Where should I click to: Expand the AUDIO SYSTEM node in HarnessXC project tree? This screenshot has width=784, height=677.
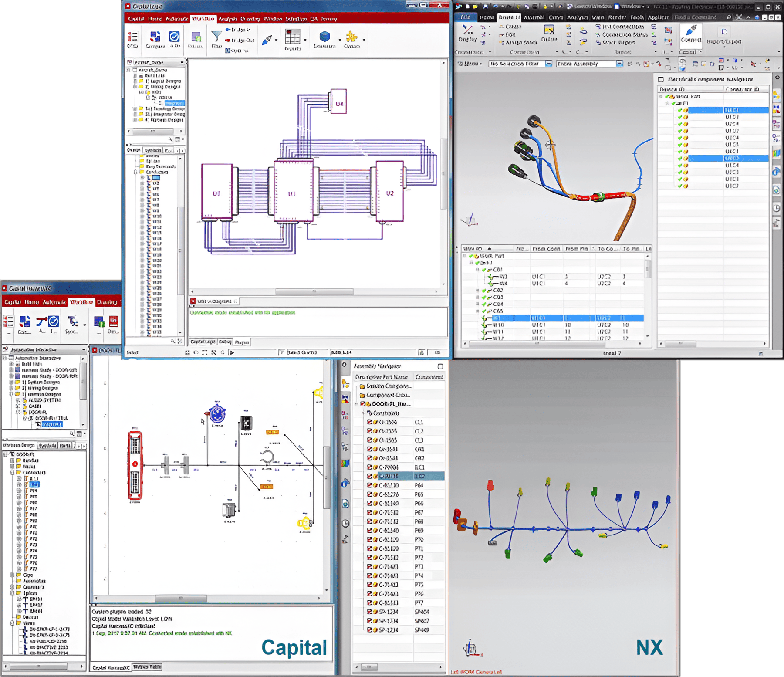[18, 400]
